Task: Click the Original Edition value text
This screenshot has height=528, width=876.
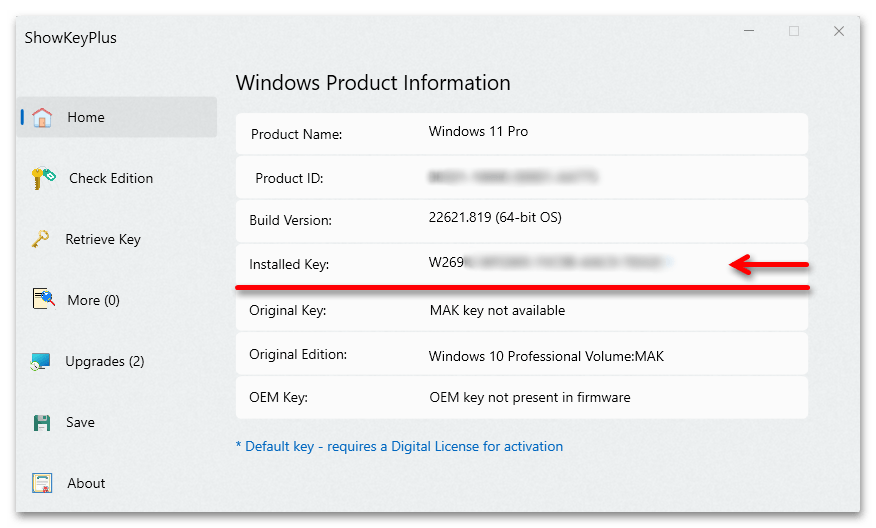Action: [546, 356]
